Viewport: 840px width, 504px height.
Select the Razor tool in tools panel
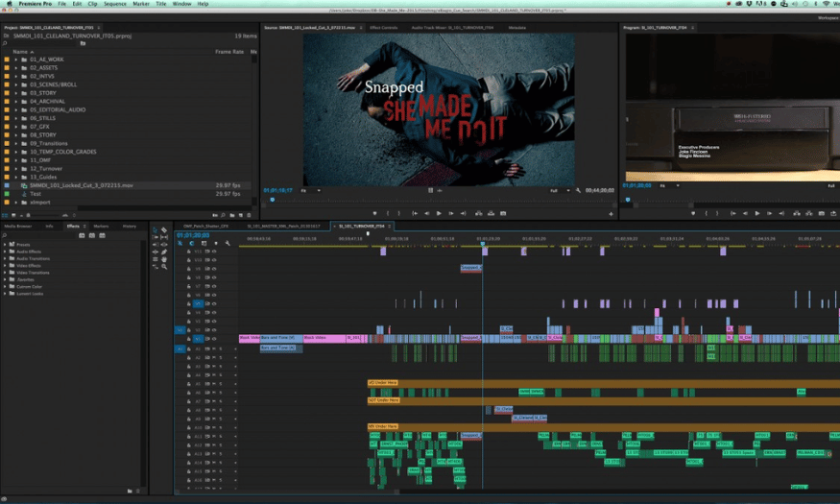tap(164, 229)
